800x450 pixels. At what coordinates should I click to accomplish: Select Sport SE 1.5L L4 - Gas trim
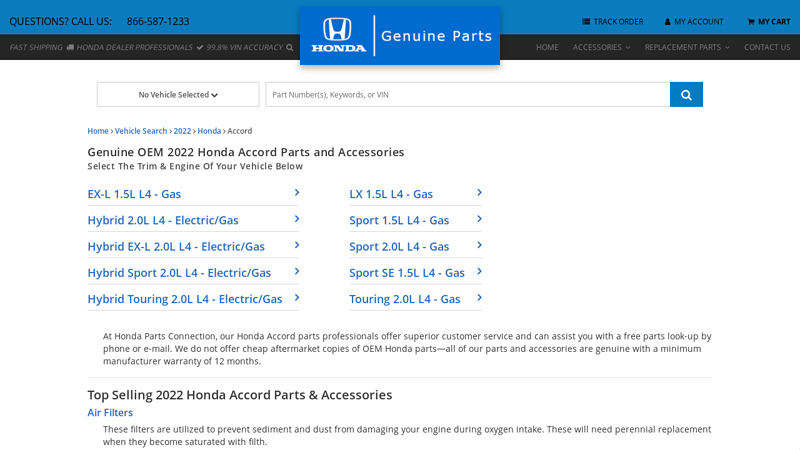(x=407, y=273)
